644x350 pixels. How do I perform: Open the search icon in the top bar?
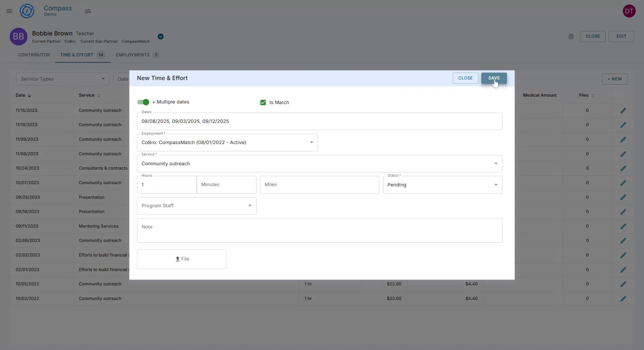88,11
